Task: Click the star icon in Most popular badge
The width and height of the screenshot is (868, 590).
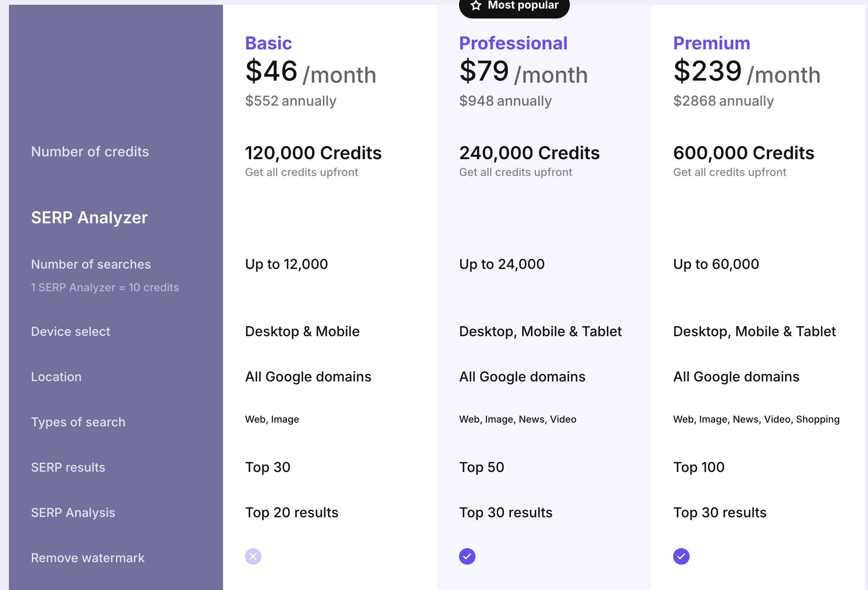Action: click(x=476, y=5)
